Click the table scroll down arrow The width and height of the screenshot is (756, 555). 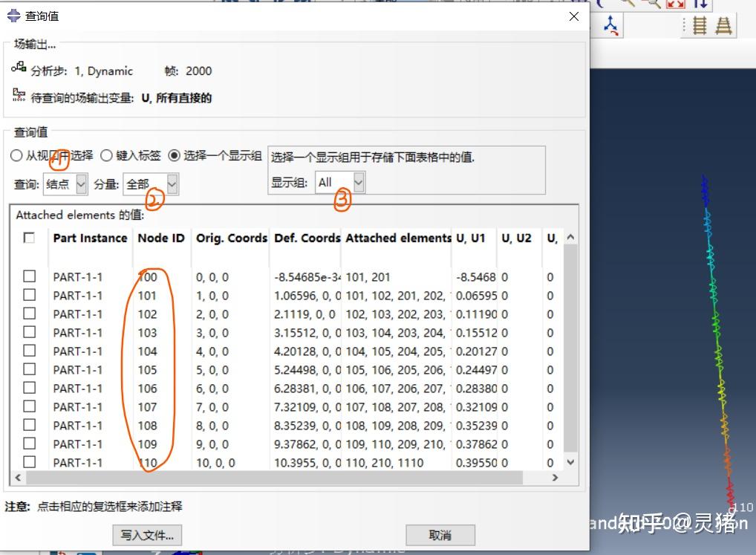point(571,462)
